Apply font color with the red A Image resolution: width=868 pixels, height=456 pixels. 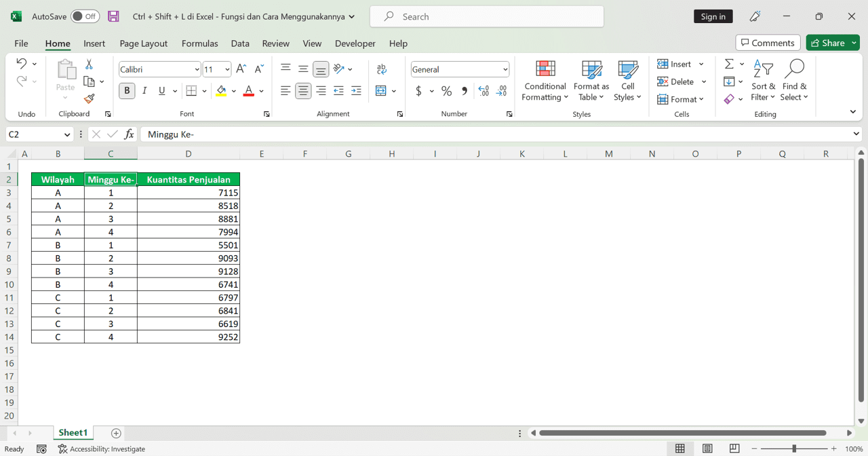tap(248, 91)
